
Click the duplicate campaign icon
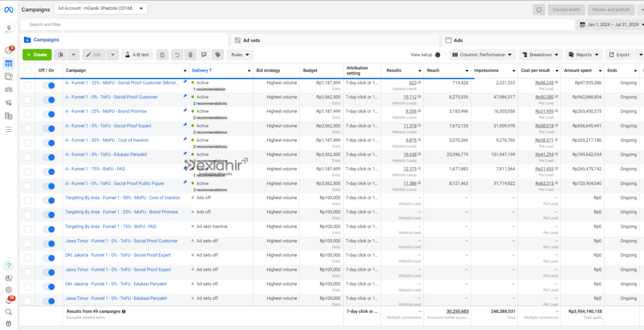coord(60,55)
